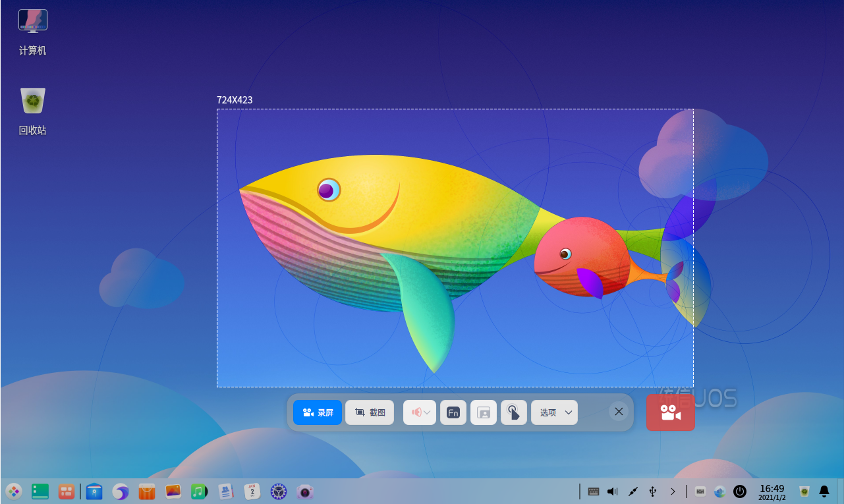Select the 回收站 trash desktop icon

point(33,111)
